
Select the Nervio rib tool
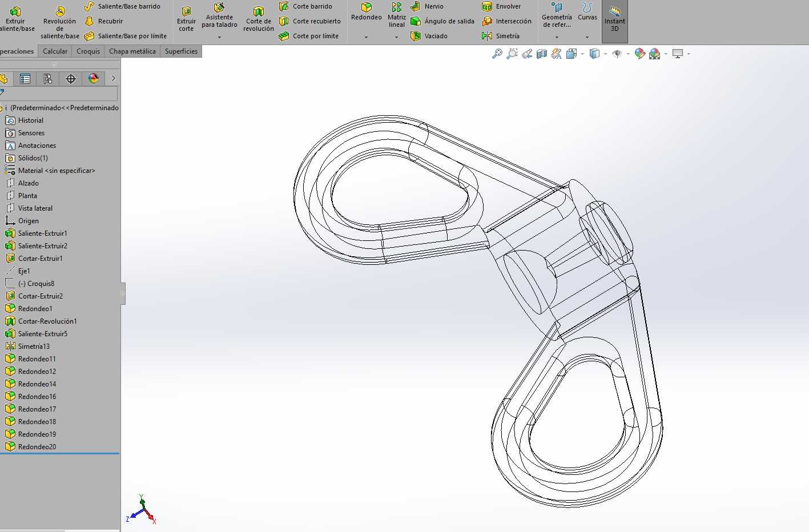(427, 6)
